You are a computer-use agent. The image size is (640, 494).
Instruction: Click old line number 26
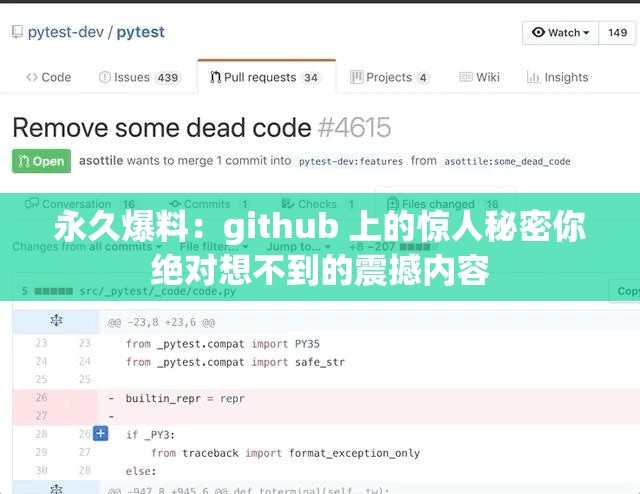click(41, 398)
